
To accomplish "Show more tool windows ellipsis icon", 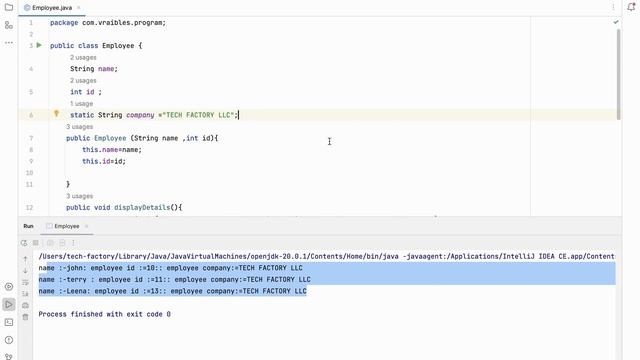I will pos(9,42).
